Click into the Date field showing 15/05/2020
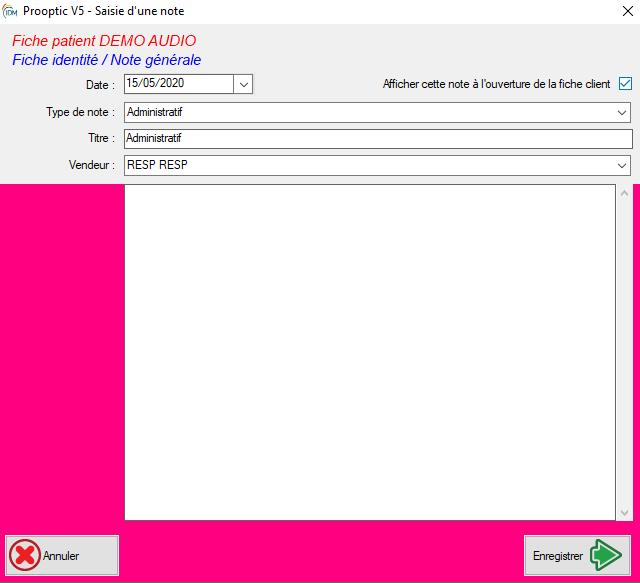Screen dimensions: 640x583 (179, 84)
